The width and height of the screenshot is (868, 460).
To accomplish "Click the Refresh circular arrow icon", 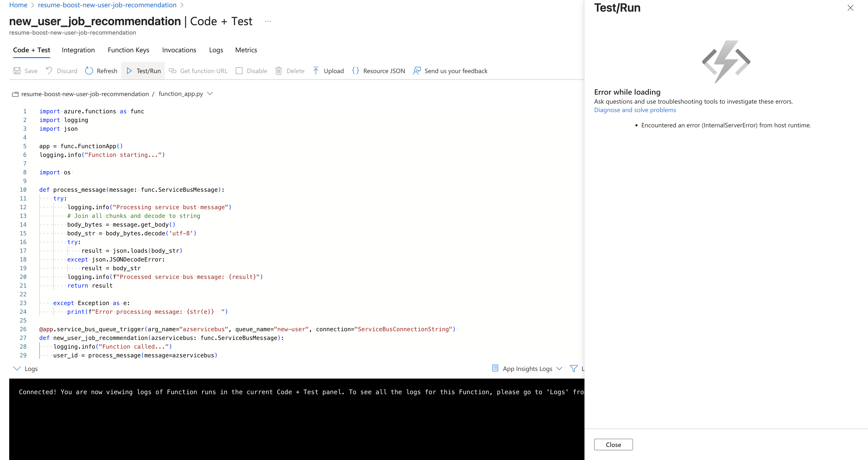I will [x=89, y=71].
